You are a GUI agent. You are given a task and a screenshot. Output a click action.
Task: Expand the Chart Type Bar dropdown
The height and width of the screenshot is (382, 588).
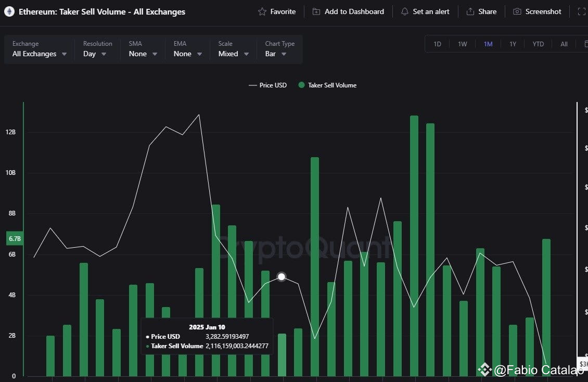point(276,54)
